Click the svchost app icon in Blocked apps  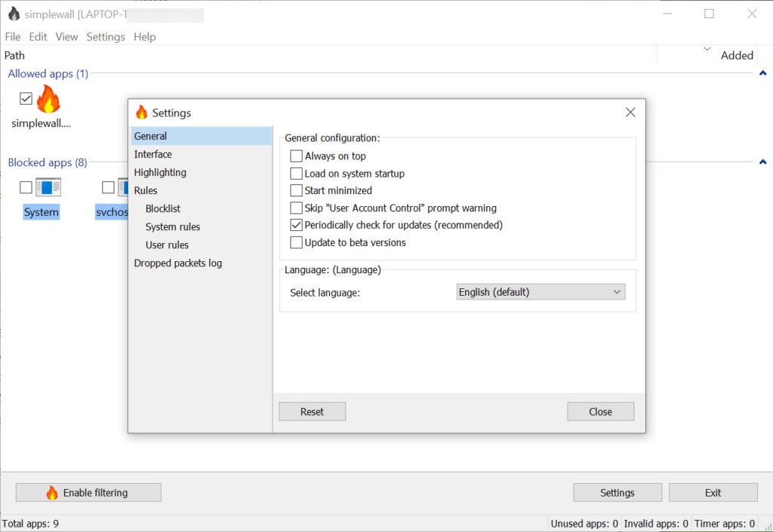[x=122, y=187]
